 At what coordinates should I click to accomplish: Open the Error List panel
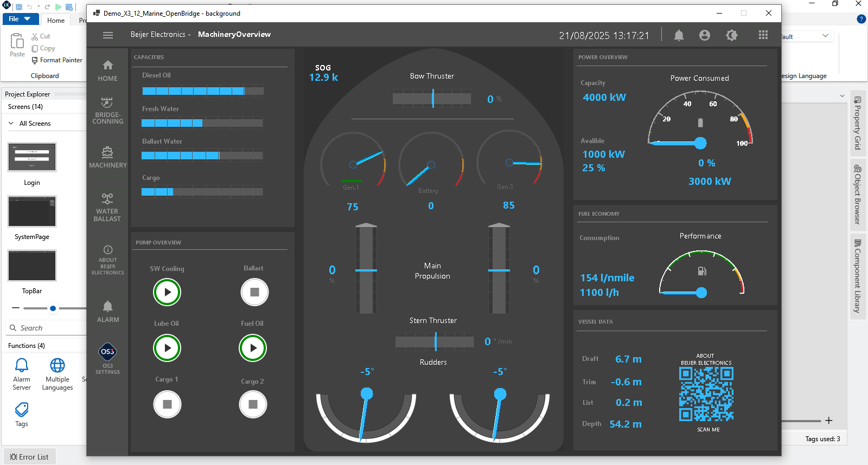(29, 457)
